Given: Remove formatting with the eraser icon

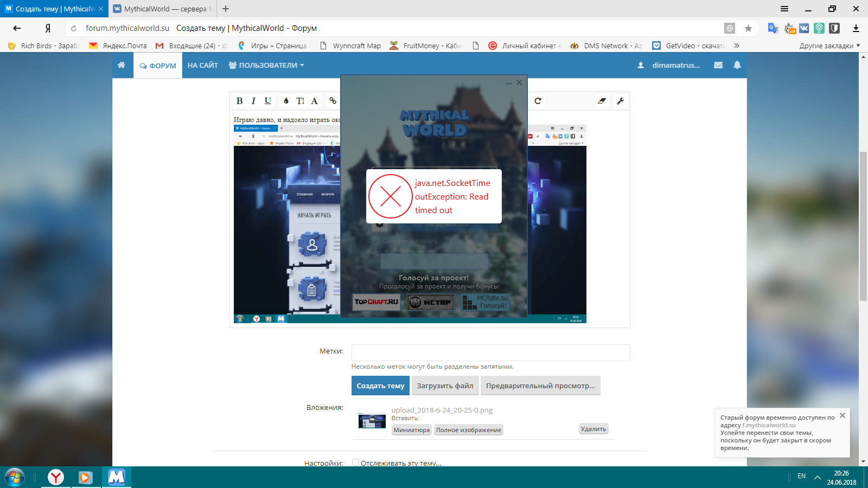Looking at the screenshot, I should click(x=602, y=101).
